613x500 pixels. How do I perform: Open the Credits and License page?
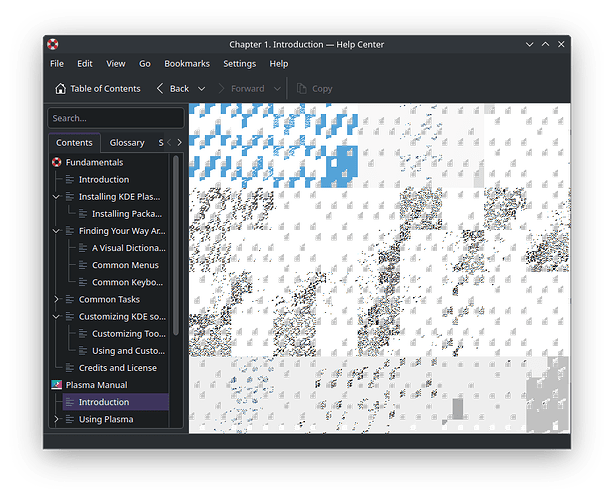point(118,368)
